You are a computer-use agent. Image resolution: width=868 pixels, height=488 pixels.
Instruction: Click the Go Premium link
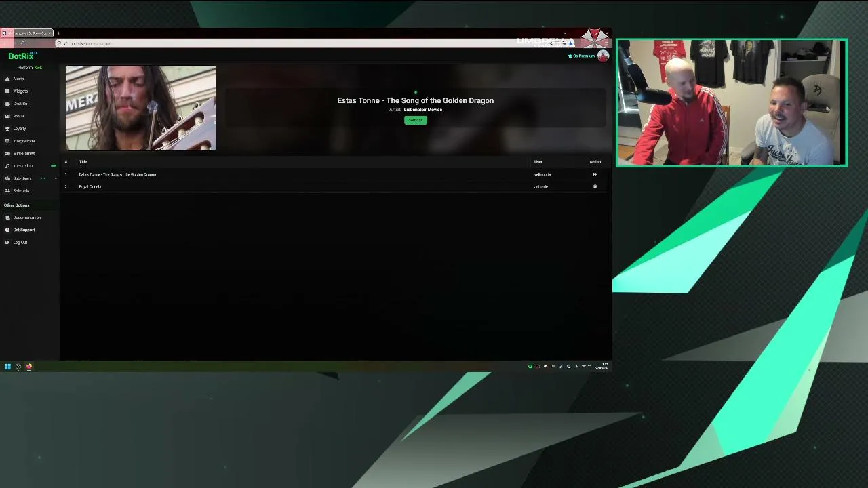click(581, 56)
